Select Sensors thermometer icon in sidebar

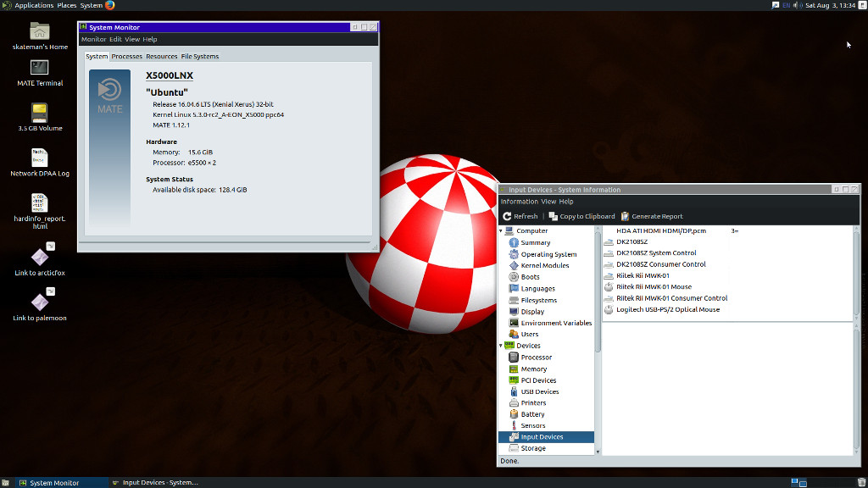514,426
